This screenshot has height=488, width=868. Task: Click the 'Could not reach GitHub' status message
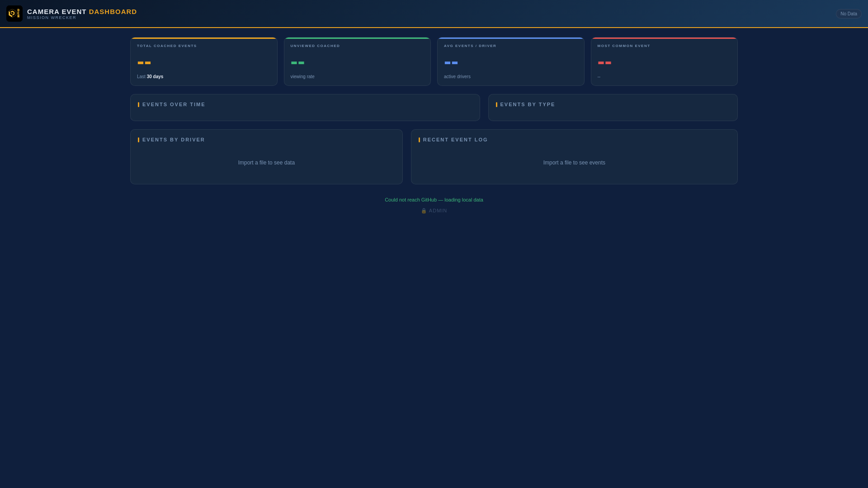[434, 200]
